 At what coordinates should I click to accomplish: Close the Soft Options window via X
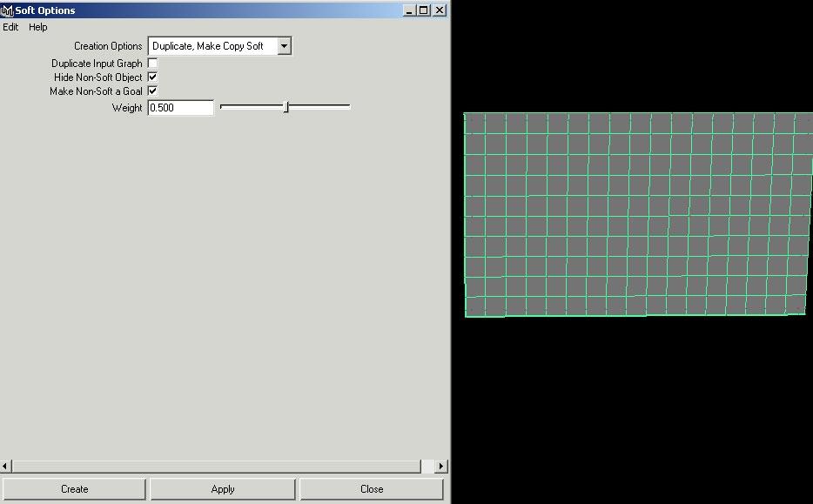tap(440, 10)
